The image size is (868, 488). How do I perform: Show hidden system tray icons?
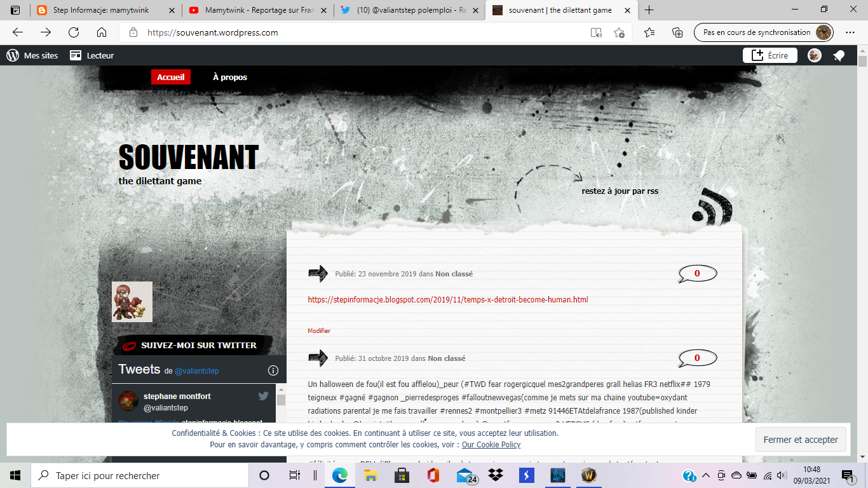(x=706, y=475)
